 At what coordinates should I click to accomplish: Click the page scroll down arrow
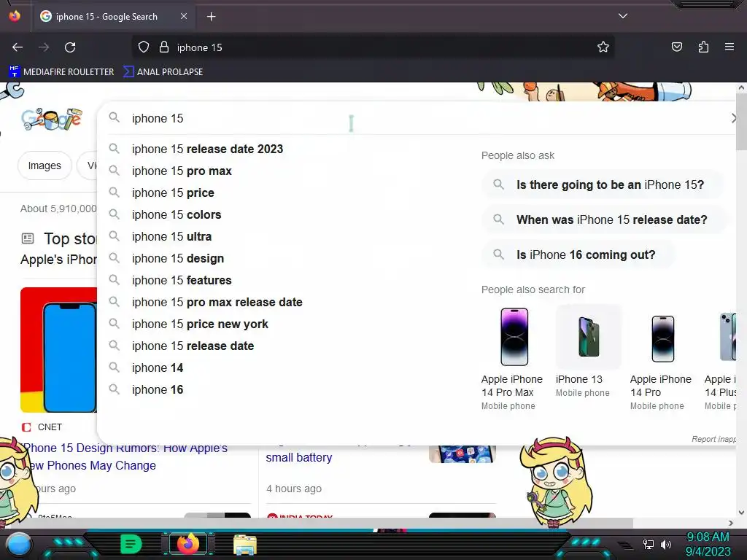click(x=741, y=513)
